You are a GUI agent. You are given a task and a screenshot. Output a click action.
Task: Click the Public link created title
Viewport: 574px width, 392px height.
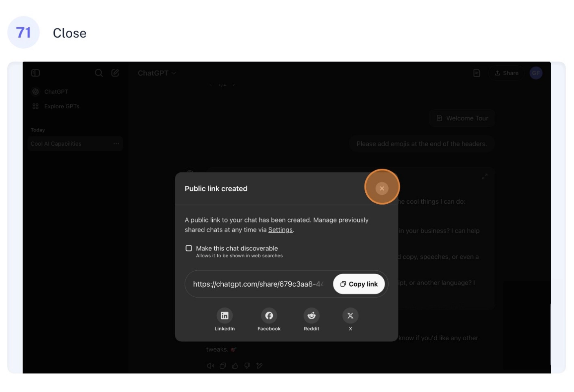click(x=216, y=189)
